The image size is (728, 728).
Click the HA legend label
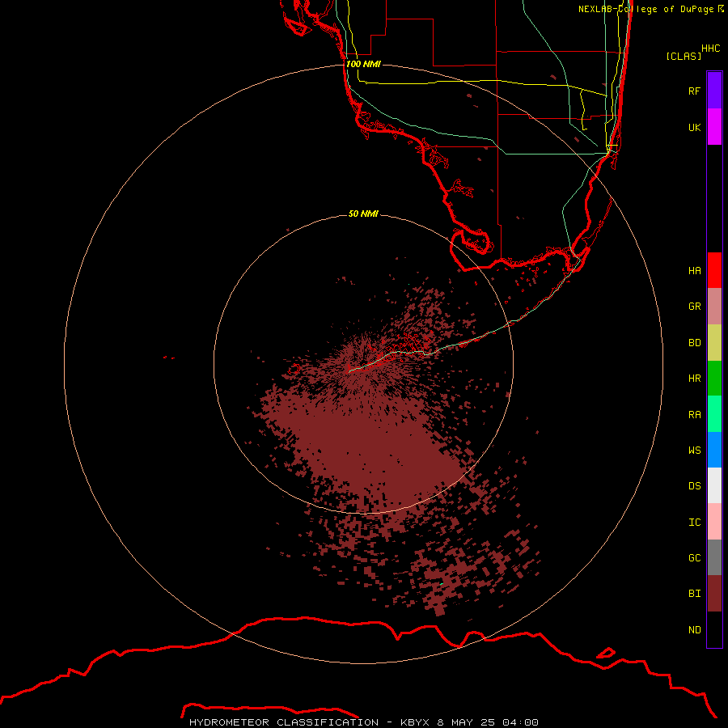pos(694,271)
